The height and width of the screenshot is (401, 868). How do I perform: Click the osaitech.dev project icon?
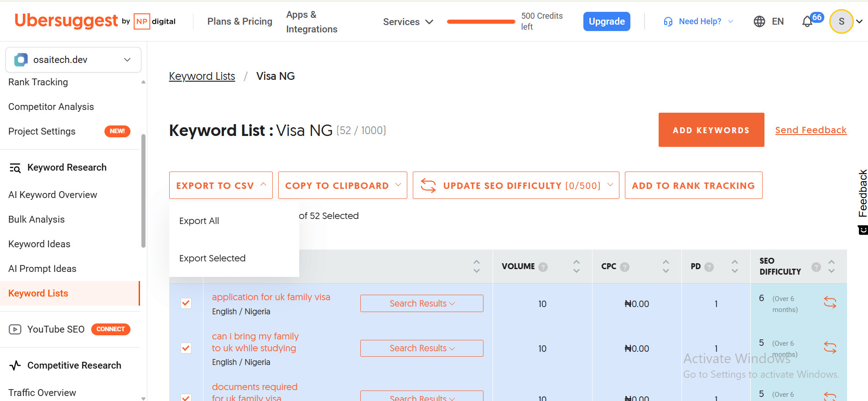point(21,60)
